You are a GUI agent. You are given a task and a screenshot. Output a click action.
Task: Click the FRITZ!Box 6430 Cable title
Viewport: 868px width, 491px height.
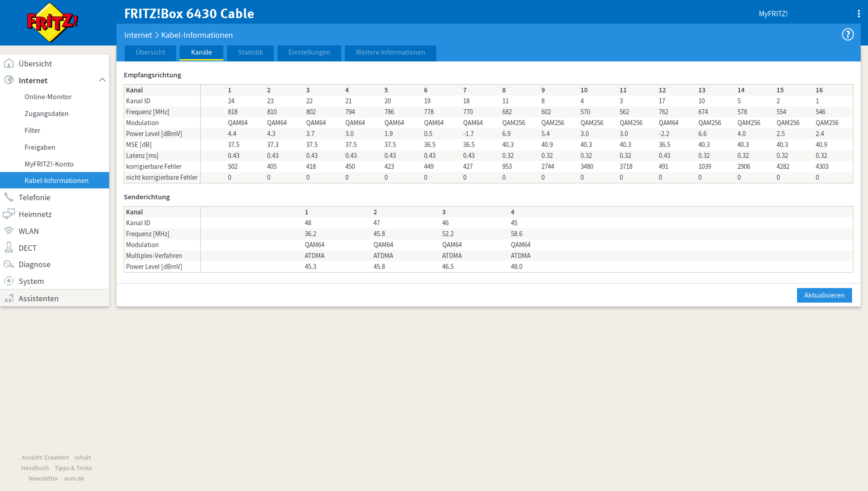pos(189,14)
